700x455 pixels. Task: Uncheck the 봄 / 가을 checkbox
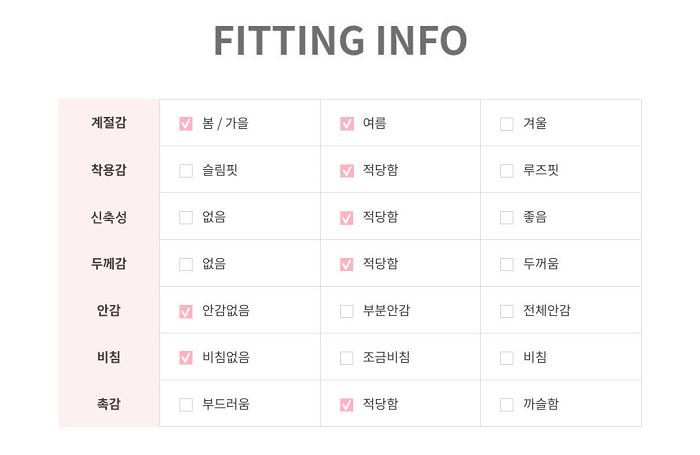186,124
